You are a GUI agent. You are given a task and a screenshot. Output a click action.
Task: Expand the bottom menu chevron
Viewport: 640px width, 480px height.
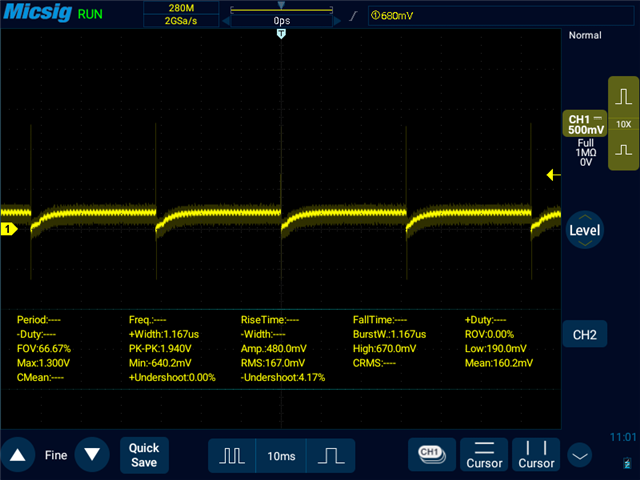point(580,456)
